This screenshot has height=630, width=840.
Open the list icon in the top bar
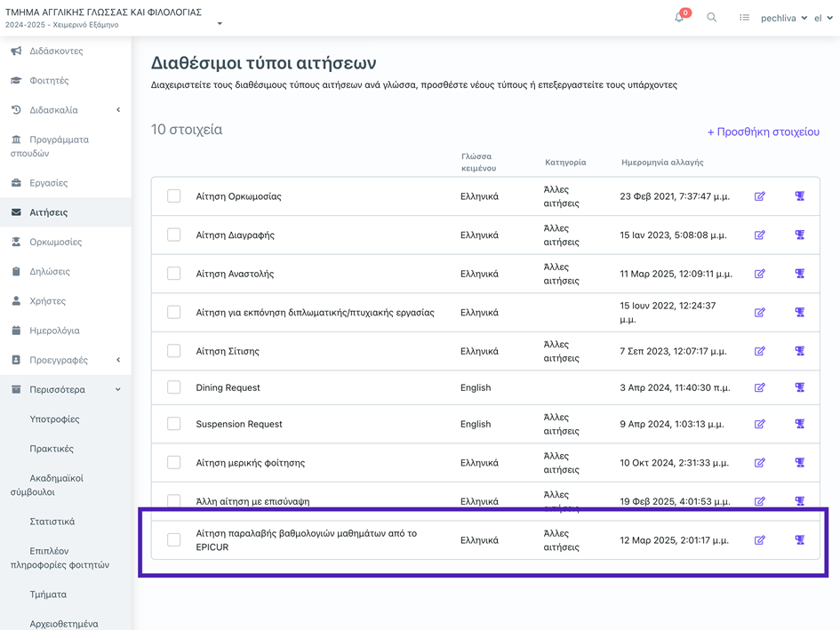pos(744,18)
